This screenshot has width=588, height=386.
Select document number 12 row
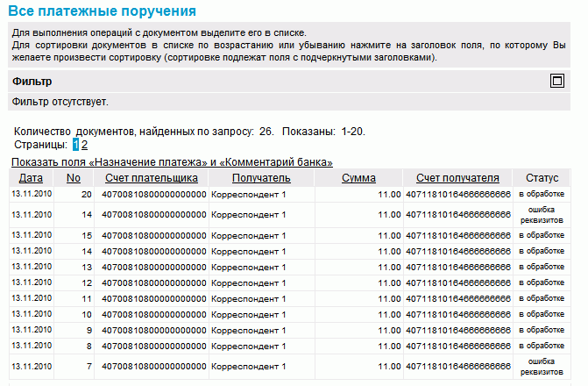[x=289, y=282]
